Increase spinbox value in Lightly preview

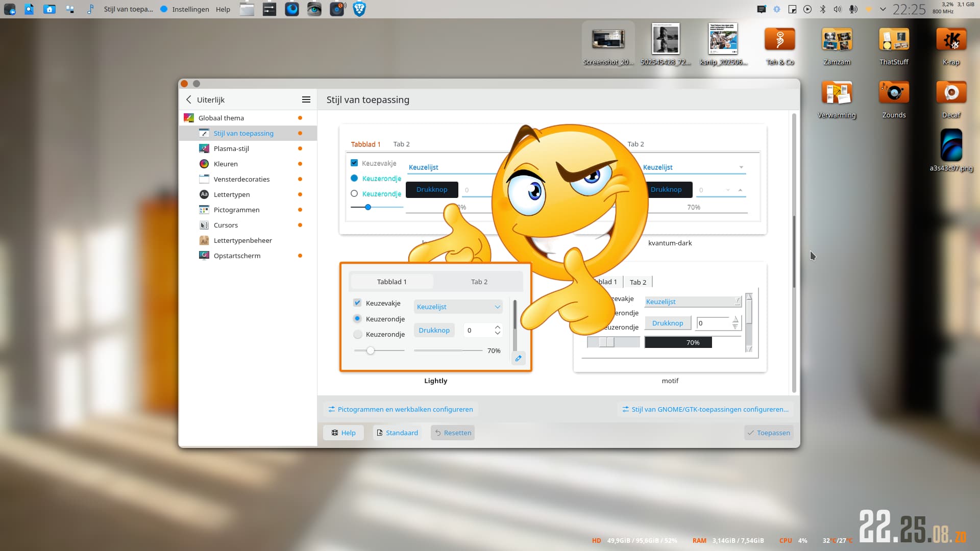tap(497, 327)
